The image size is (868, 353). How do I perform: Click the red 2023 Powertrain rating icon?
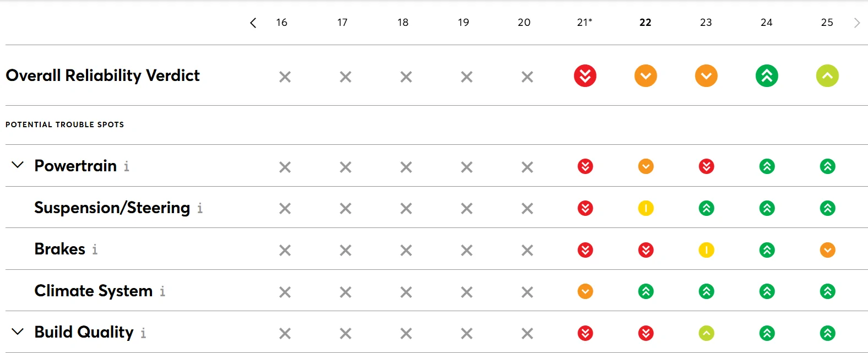[x=706, y=166]
